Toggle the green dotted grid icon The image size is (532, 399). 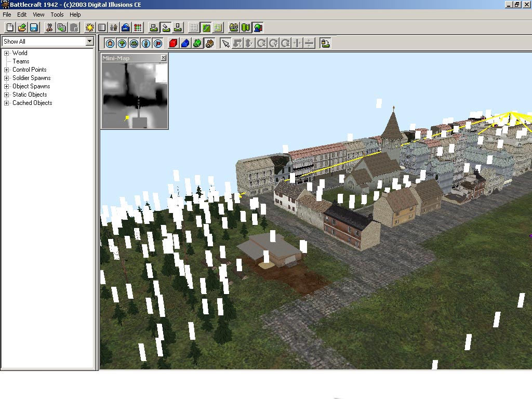coord(218,28)
